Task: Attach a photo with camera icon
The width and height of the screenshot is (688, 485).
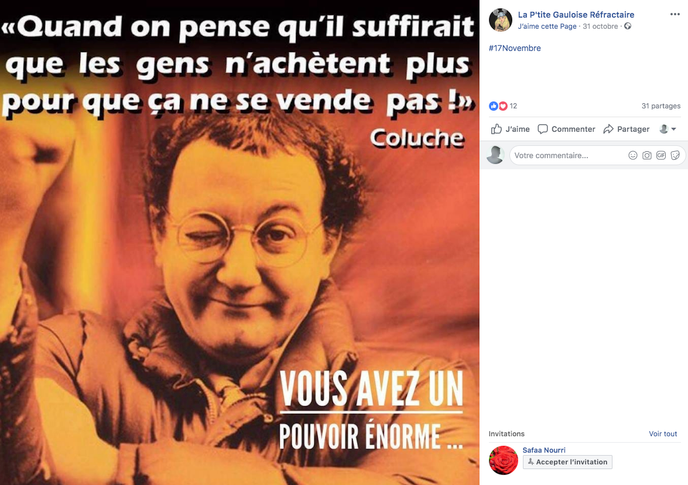Action: (x=647, y=155)
